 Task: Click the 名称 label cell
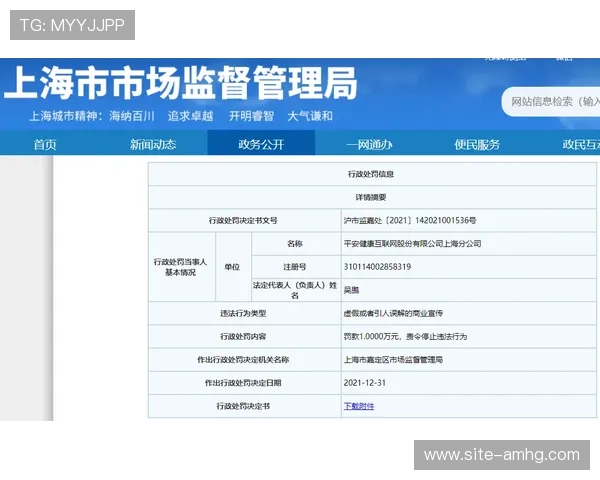pos(296,243)
